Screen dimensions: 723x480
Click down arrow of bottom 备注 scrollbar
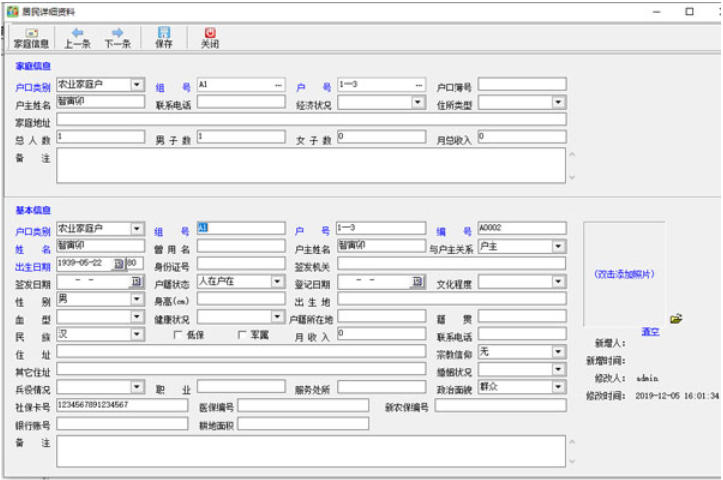click(572, 461)
